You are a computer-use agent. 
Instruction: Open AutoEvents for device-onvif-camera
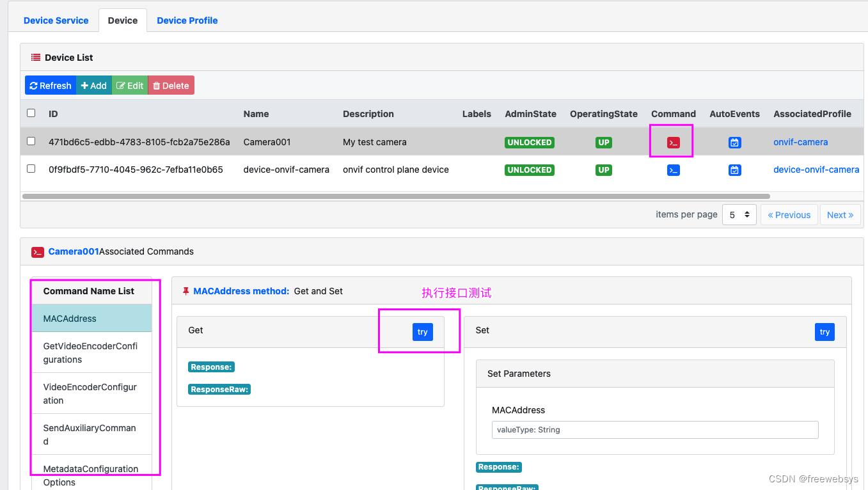click(734, 170)
